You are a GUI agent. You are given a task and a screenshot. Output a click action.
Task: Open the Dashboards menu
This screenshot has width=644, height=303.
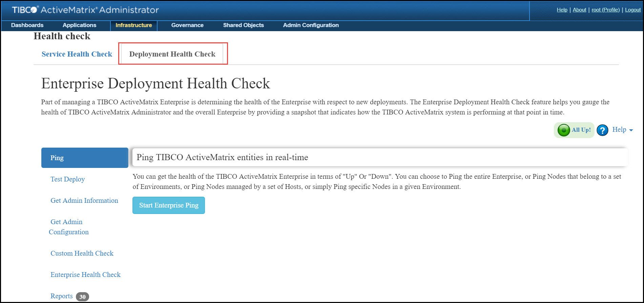point(27,25)
